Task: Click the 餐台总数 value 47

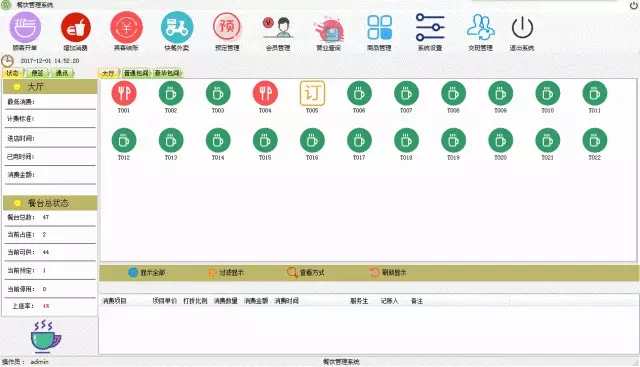Action: (x=46, y=217)
